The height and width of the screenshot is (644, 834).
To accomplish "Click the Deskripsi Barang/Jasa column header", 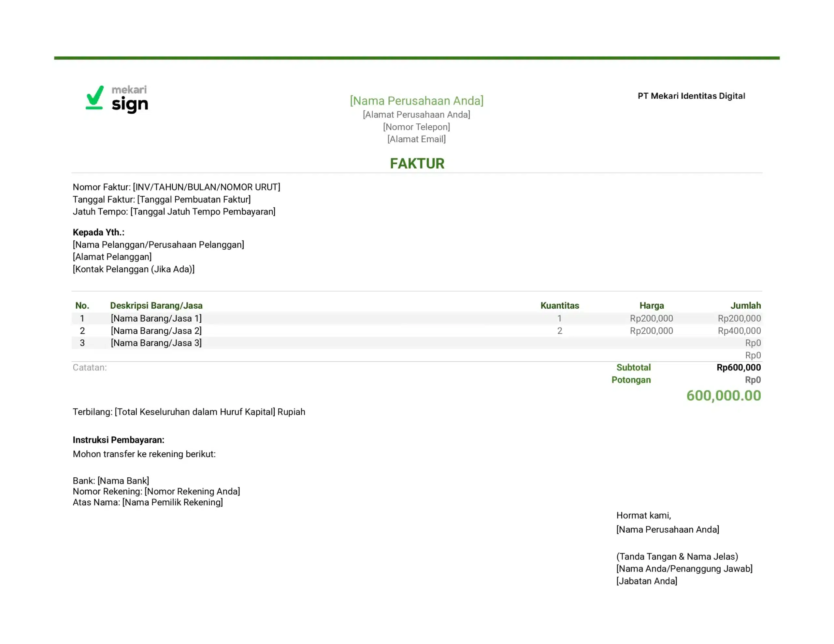I will pyautogui.click(x=156, y=305).
